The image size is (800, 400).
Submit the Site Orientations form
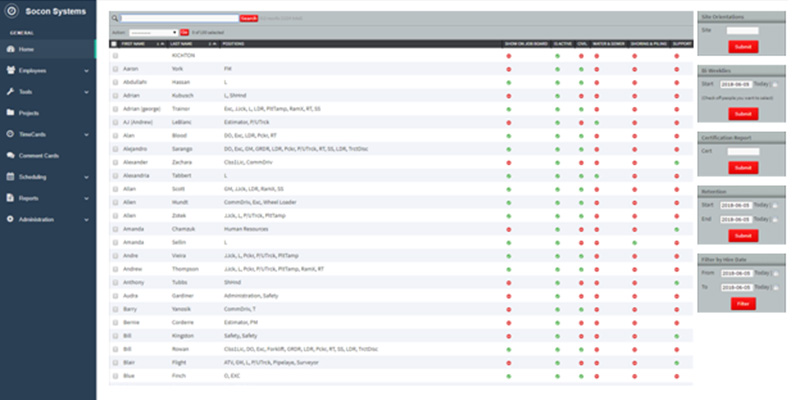[x=743, y=47]
